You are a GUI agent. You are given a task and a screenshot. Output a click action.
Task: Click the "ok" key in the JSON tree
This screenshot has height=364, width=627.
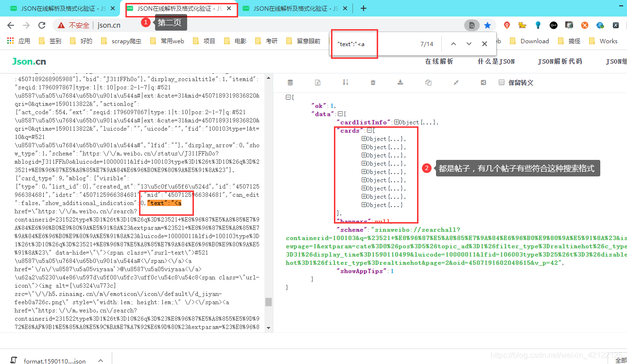click(x=319, y=105)
